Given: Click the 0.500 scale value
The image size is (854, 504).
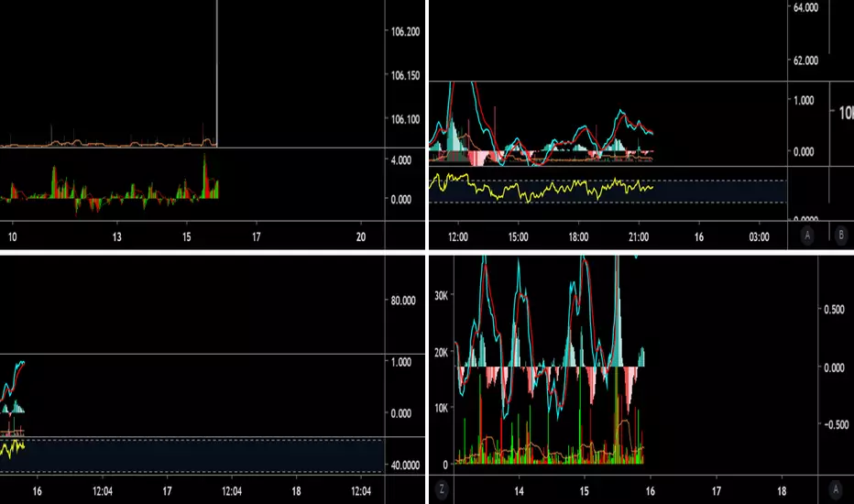Looking at the screenshot, I should click(834, 310).
